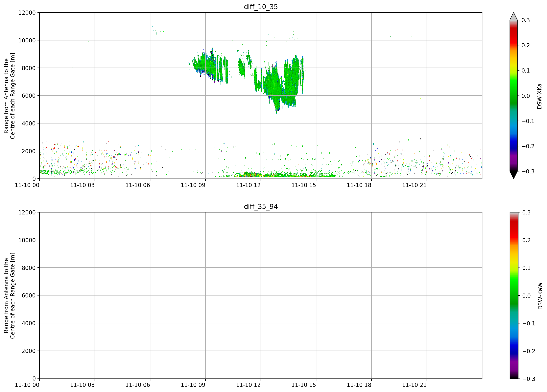Click the 0.2 tick on DSW-KaW colorbar

click(527, 240)
